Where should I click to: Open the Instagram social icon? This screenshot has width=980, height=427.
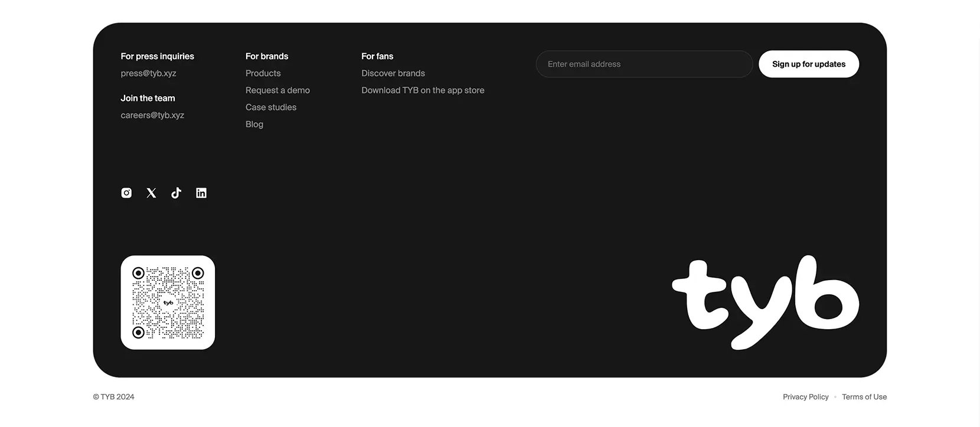126,193
